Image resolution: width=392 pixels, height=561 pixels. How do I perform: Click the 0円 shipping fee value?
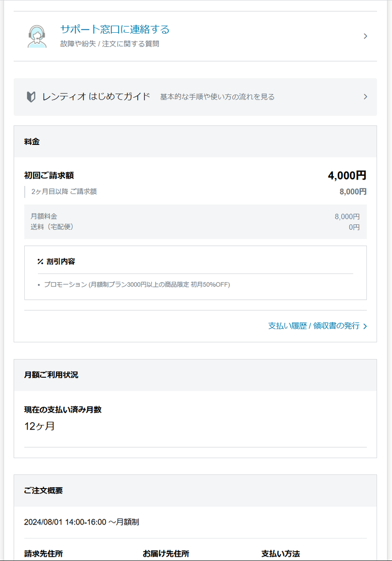coord(354,227)
